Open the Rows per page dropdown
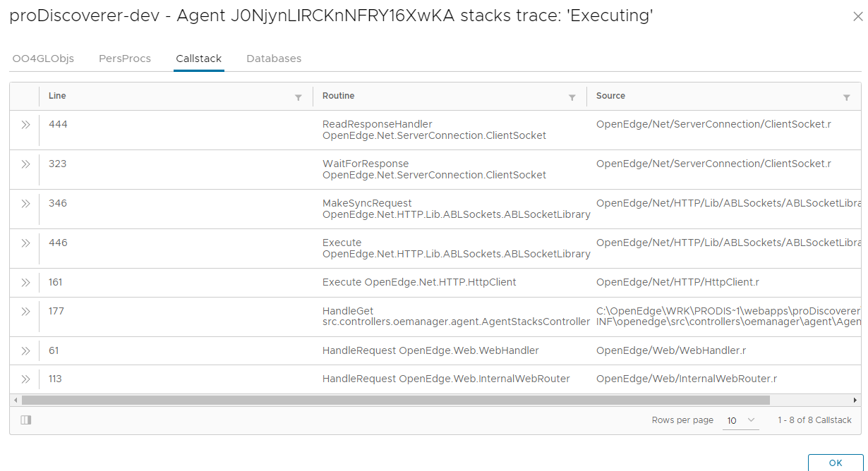The width and height of the screenshot is (868, 471). click(x=741, y=420)
